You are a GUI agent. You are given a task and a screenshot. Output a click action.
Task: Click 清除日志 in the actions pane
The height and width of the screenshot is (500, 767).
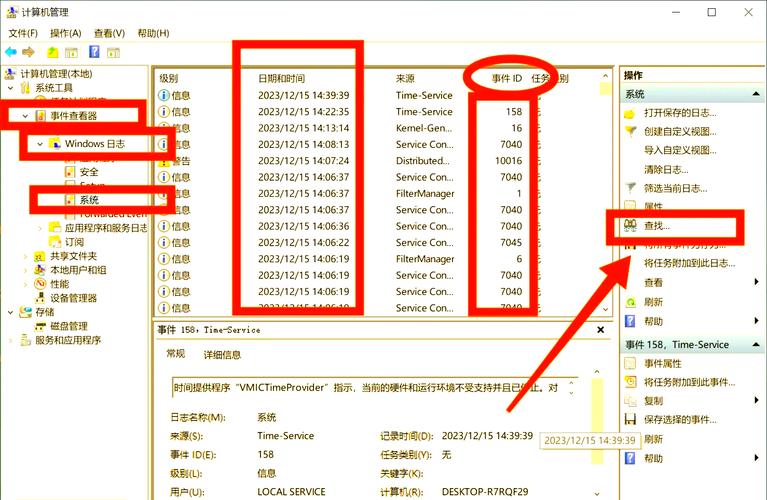click(x=666, y=169)
